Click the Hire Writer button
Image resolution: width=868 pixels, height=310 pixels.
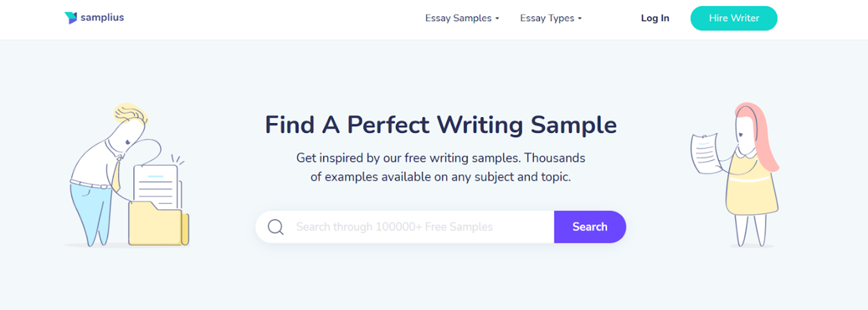tap(734, 18)
